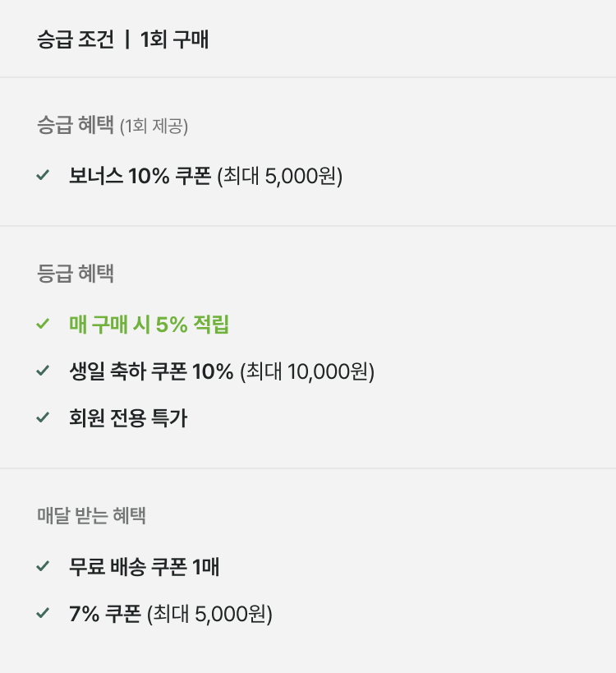Click the 승급 조건 header label
The image size is (616, 673).
(76, 39)
